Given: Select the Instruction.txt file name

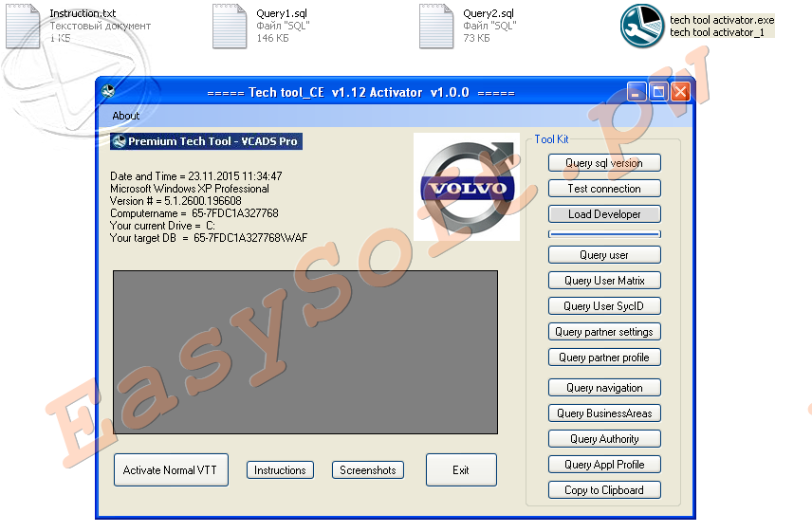Looking at the screenshot, I should (83, 13).
